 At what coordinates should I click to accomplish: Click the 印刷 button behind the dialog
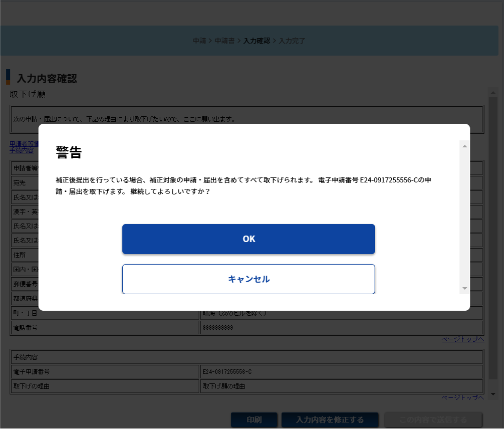point(254,419)
